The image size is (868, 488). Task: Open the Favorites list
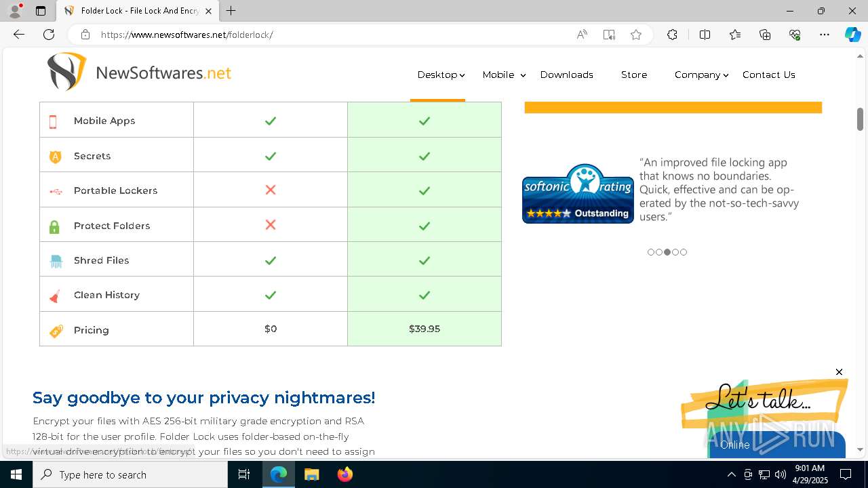[735, 35]
